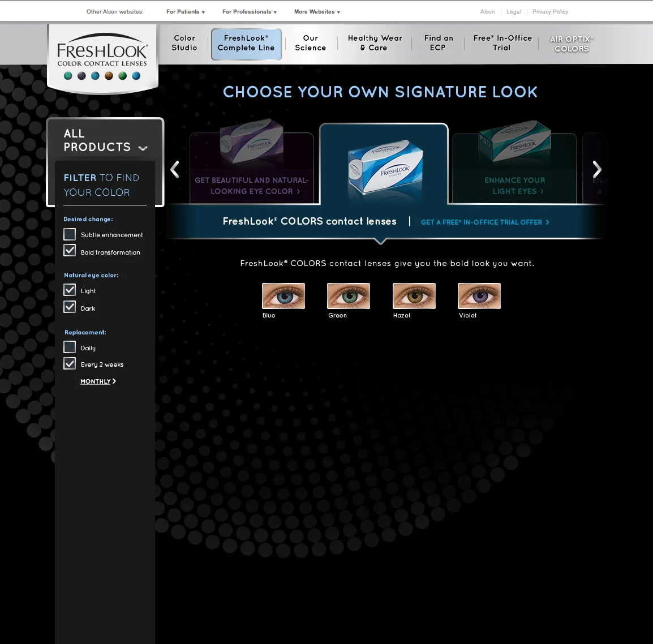The image size is (653, 644).
Task: Open the Free In-Office Trial tab
Action: (502, 43)
